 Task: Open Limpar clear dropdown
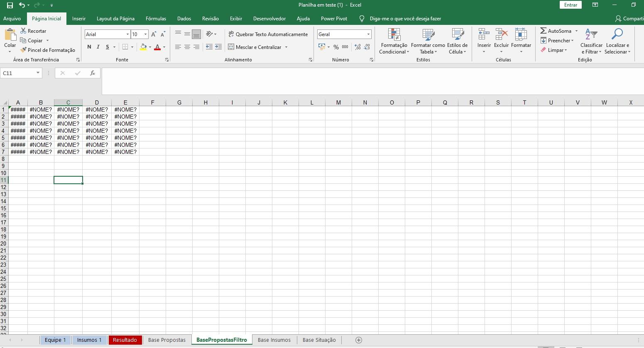click(x=553, y=50)
